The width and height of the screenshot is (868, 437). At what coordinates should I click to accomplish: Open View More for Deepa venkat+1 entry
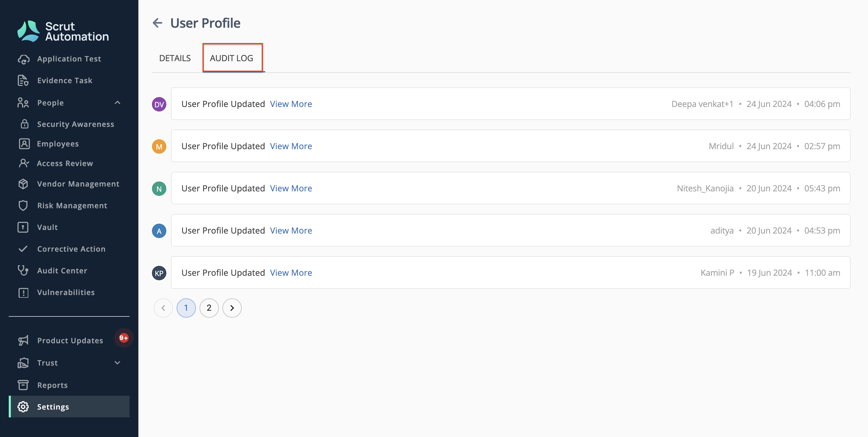click(291, 104)
